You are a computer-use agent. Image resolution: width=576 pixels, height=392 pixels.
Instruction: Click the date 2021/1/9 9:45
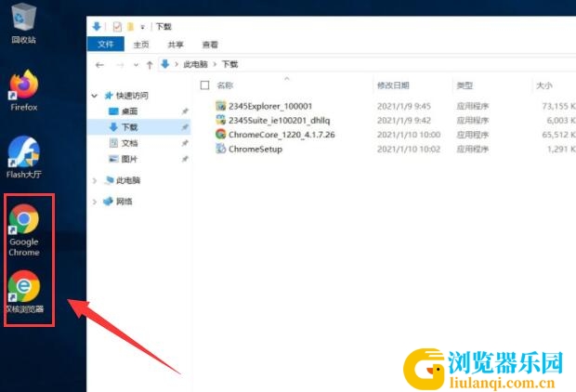[404, 106]
